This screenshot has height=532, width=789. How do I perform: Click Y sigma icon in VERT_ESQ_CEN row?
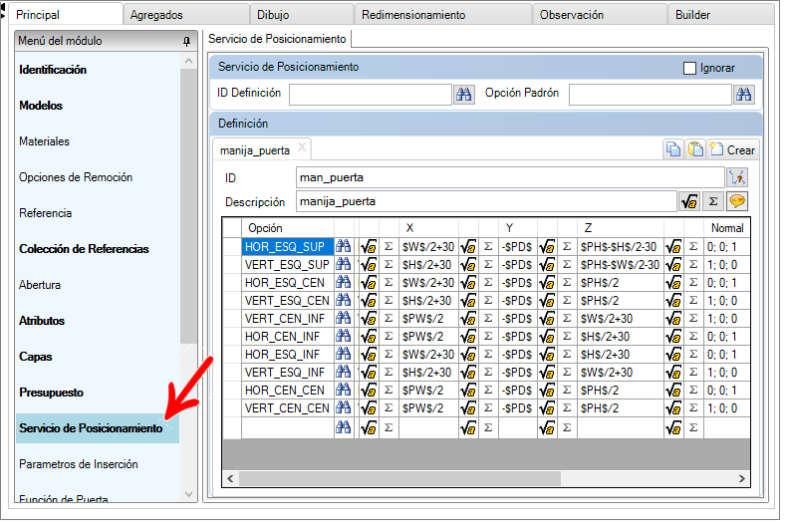coord(488,301)
